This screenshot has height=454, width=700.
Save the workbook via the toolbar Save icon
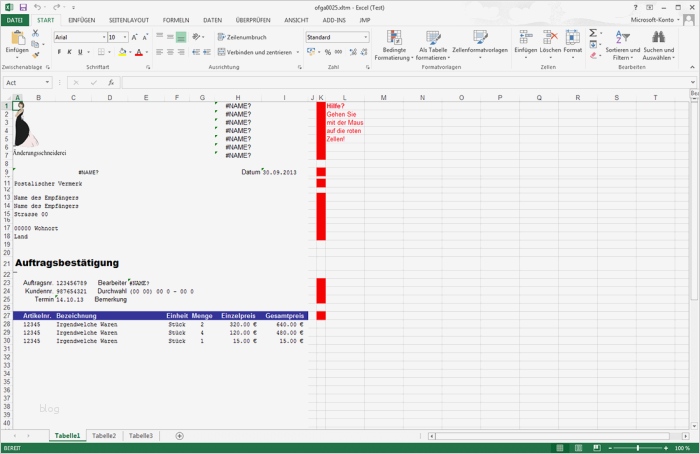click(23, 8)
